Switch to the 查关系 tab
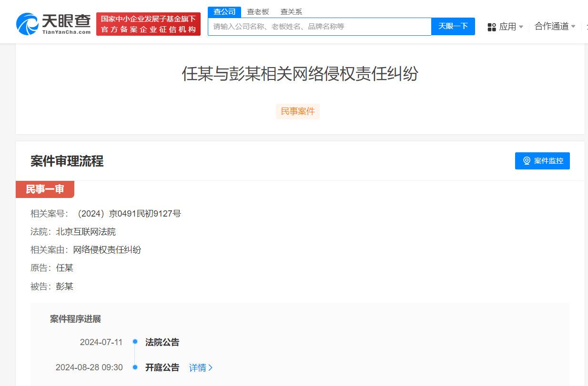The height and width of the screenshot is (386, 588). [291, 11]
